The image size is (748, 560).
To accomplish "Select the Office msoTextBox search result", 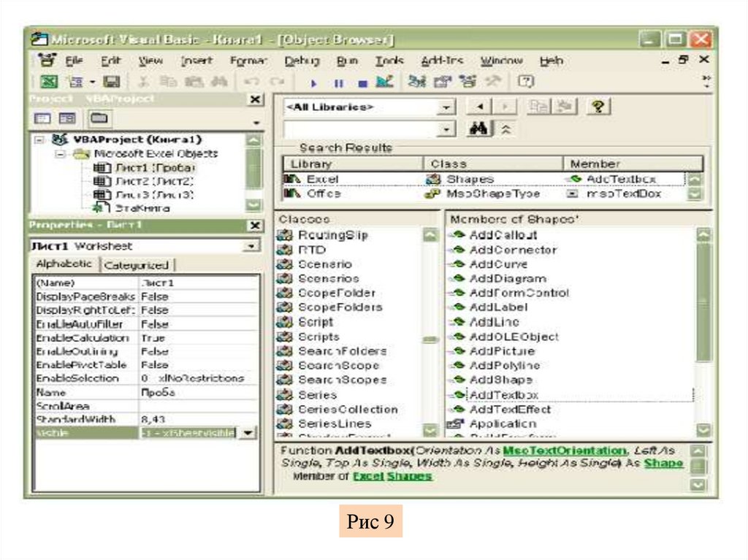I will pos(484,193).
